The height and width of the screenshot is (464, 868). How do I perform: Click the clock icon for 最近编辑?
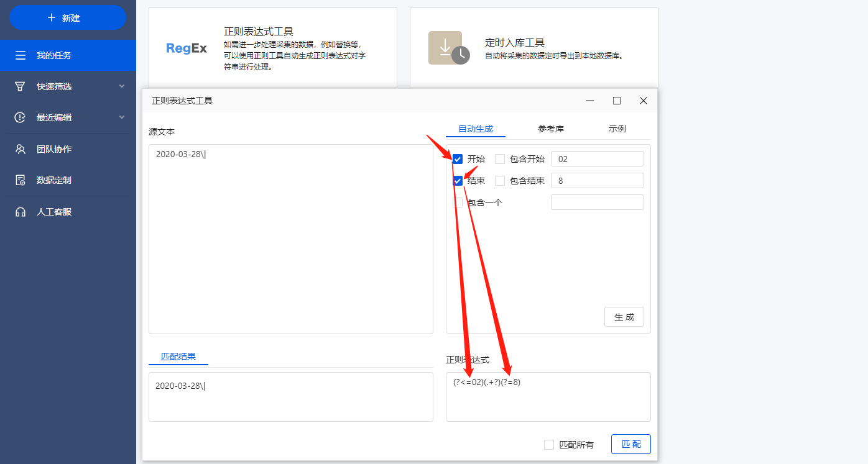click(x=21, y=117)
